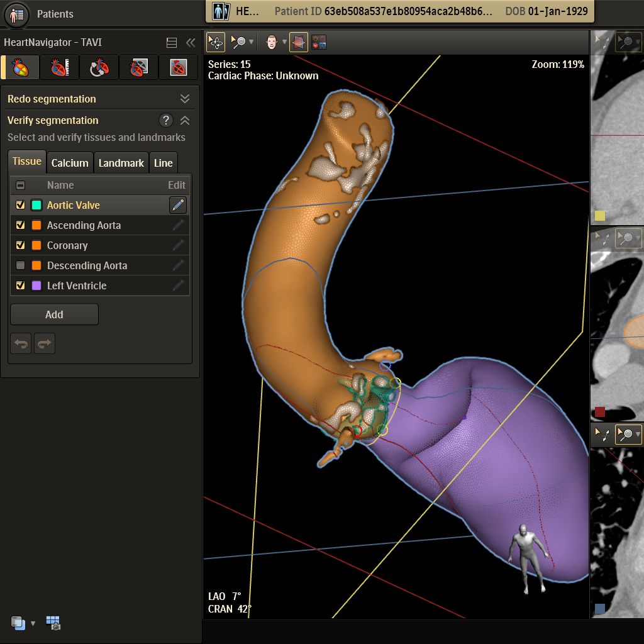Open the orientation preset dropdown arrow

(284, 42)
